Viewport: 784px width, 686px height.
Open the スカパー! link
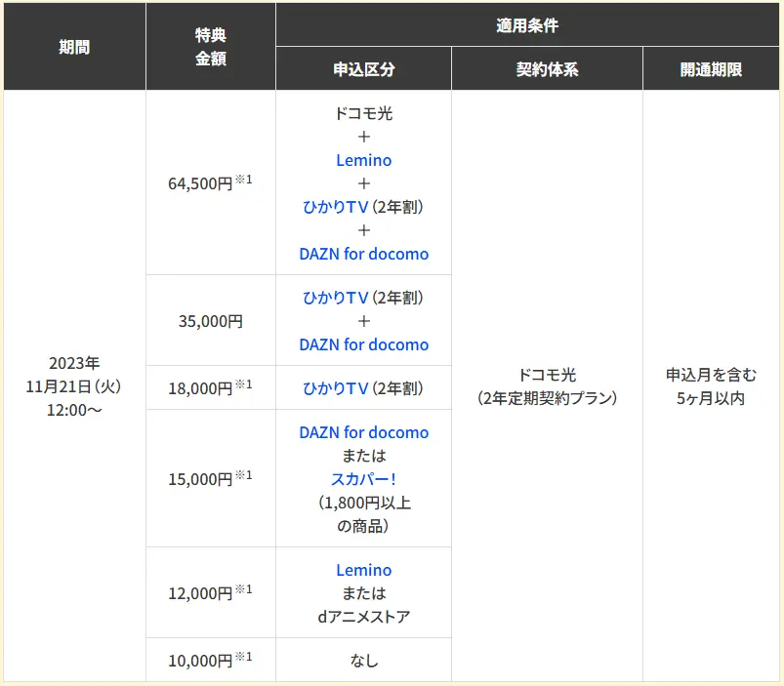pyautogui.click(x=363, y=479)
